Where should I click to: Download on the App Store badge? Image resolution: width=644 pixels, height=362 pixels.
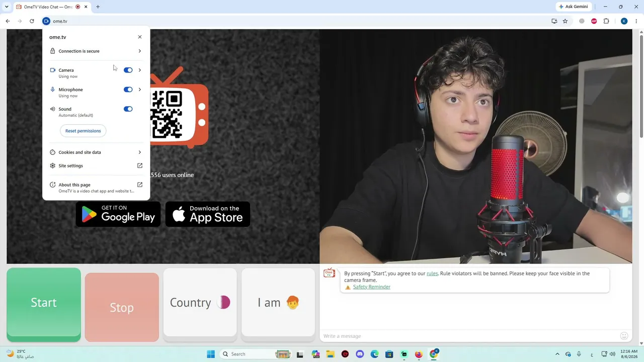(208, 214)
